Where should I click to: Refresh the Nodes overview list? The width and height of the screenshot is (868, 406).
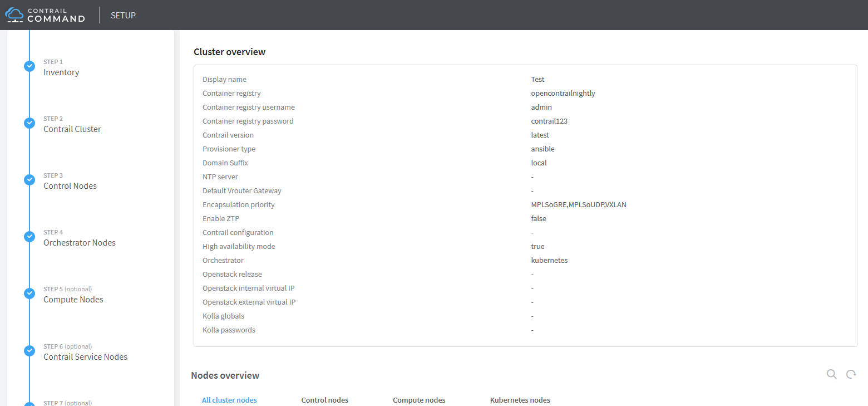(x=851, y=374)
